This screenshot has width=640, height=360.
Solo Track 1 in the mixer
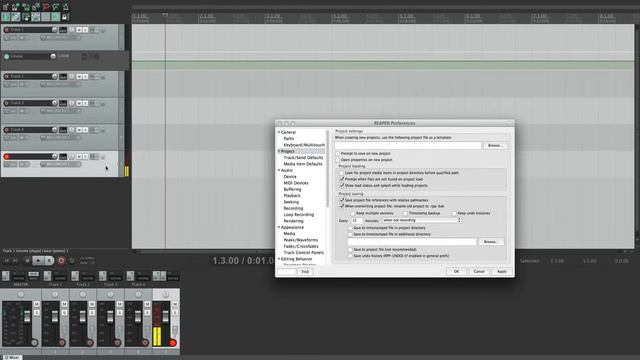pyautogui.click(x=64, y=313)
